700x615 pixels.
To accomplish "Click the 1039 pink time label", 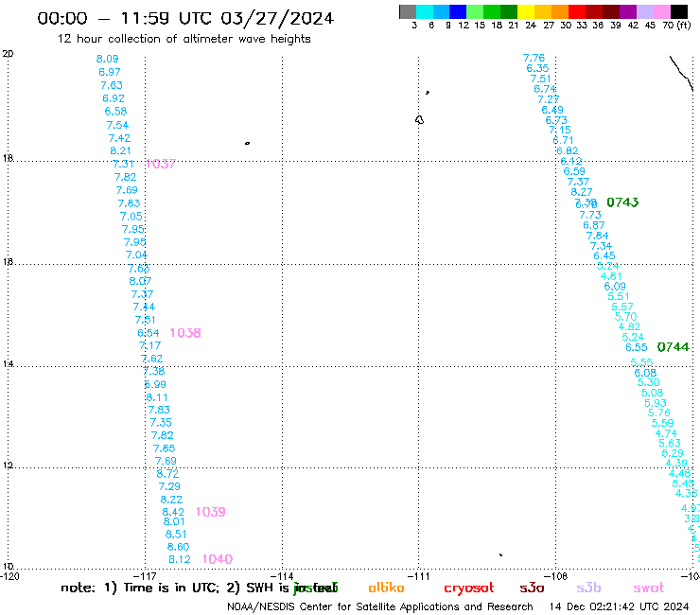I will pos(210,512).
